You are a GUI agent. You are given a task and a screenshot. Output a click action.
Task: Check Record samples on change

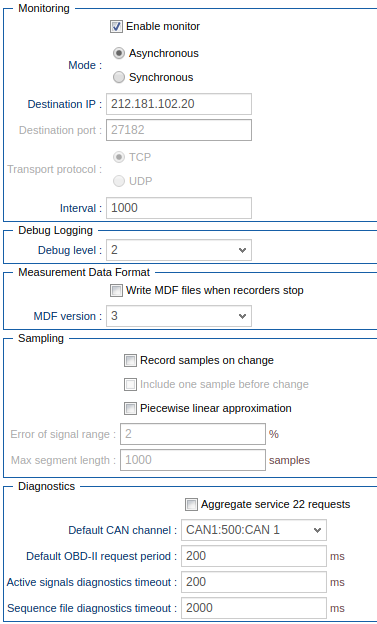pos(130,361)
